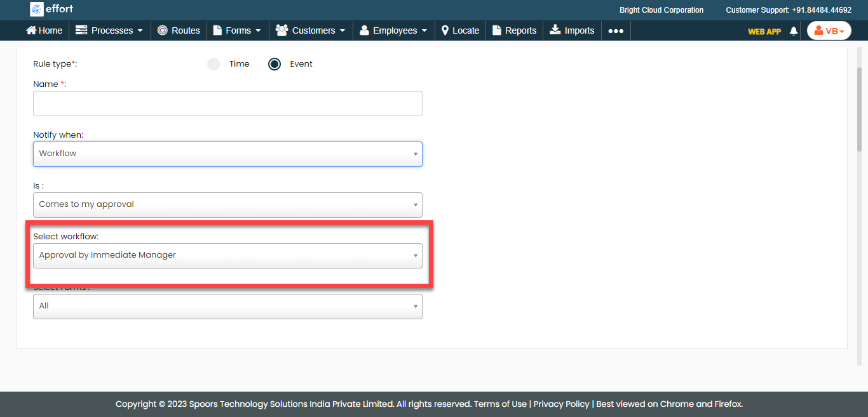Screen dimensions: 868x417
Task: Expand the Processes menu
Action: coord(109,30)
